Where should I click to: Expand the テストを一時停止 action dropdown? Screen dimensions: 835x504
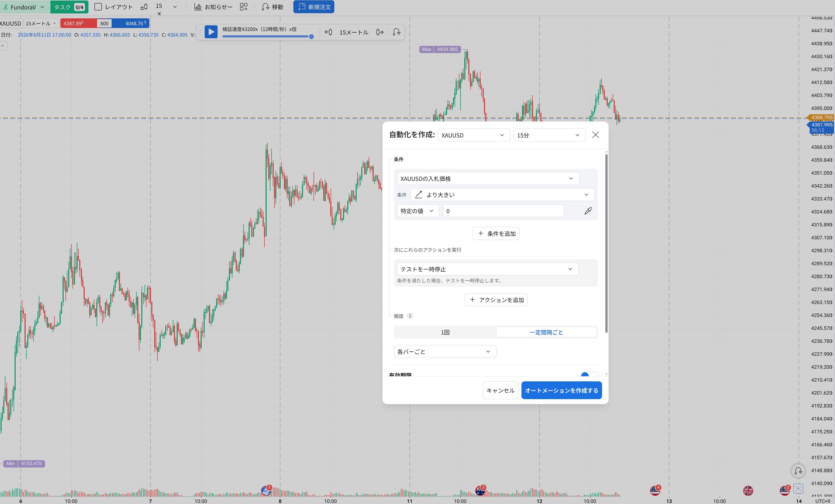coord(487,269)
